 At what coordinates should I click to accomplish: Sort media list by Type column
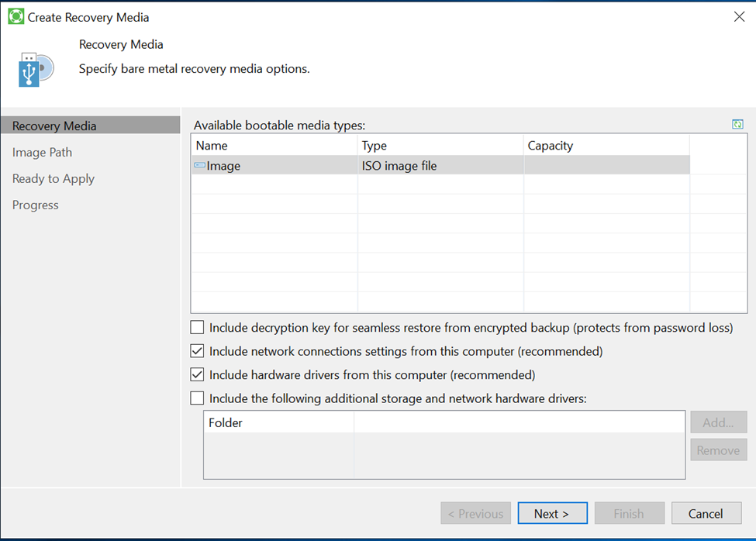coord(440,146)
